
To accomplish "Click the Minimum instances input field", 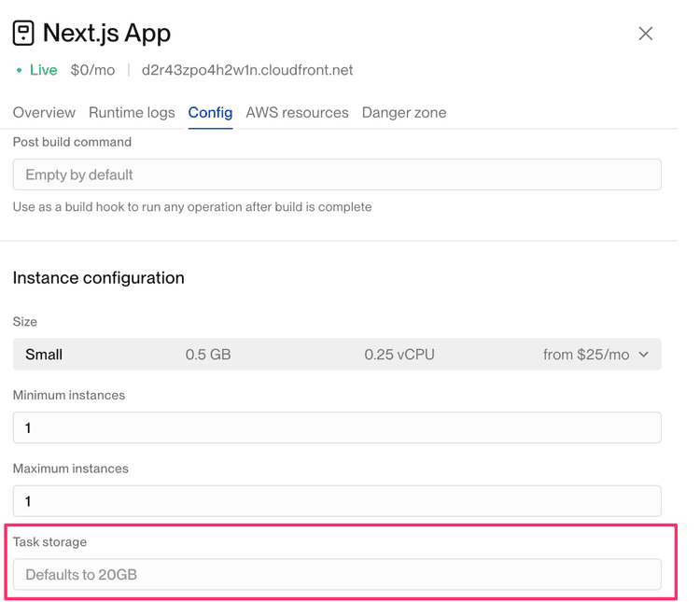I will pyautogui.click(x=337, y=427).
